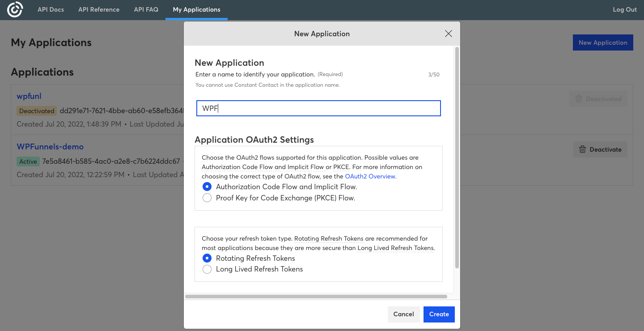644x331 pixels.
Task: Click the Application OAuth2 Settings heading
Action: tap(254, 140)
